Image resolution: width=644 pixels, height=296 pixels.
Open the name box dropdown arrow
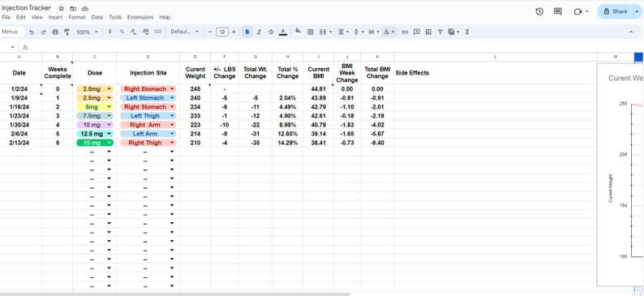pos(12,47)
